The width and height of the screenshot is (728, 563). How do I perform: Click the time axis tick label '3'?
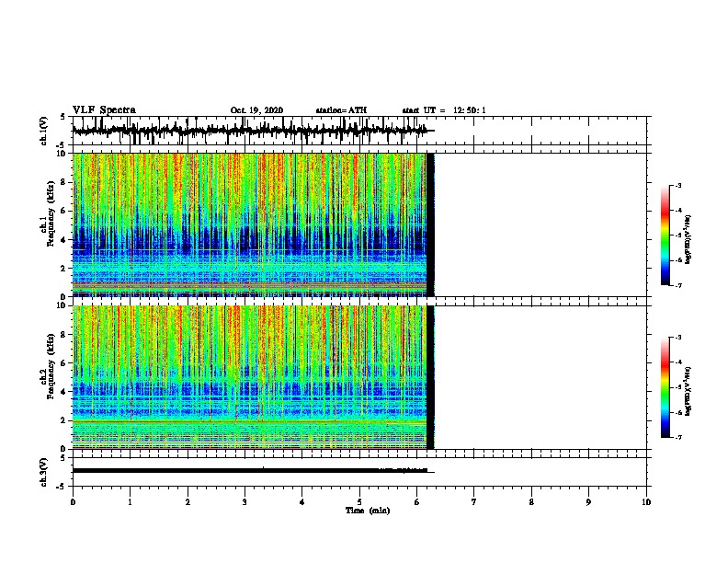tap(245, 502)
